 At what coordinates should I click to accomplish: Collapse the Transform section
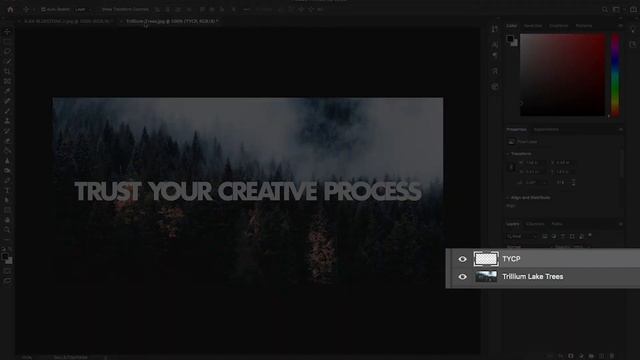508,154
